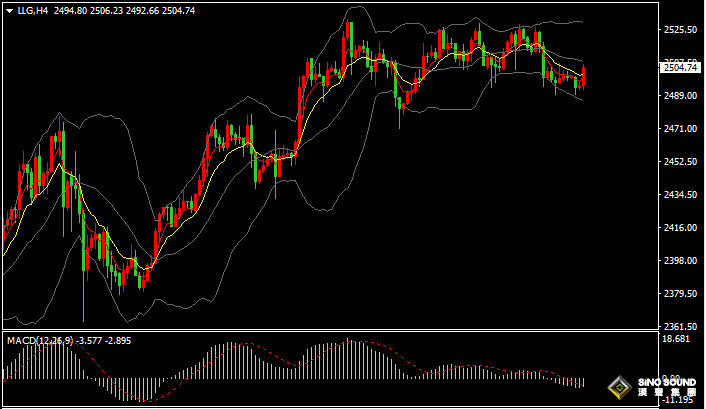Click the 2434.50 price axis label
The image size is (706, 409).
pyautogui.click(x=680, y=195)
